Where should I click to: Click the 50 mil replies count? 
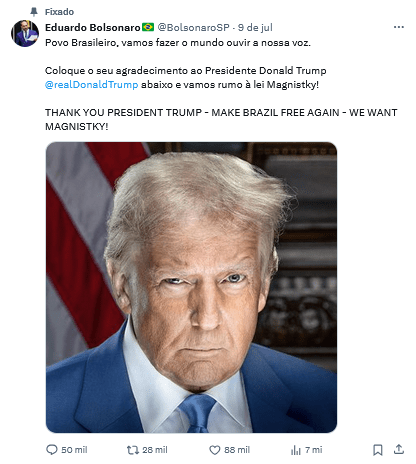74,450
